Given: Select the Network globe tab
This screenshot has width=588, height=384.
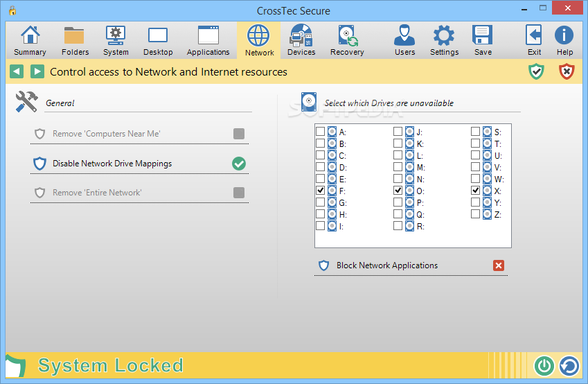Looking at the screenshot, I should pyautogui.click(x=259, y=40).
